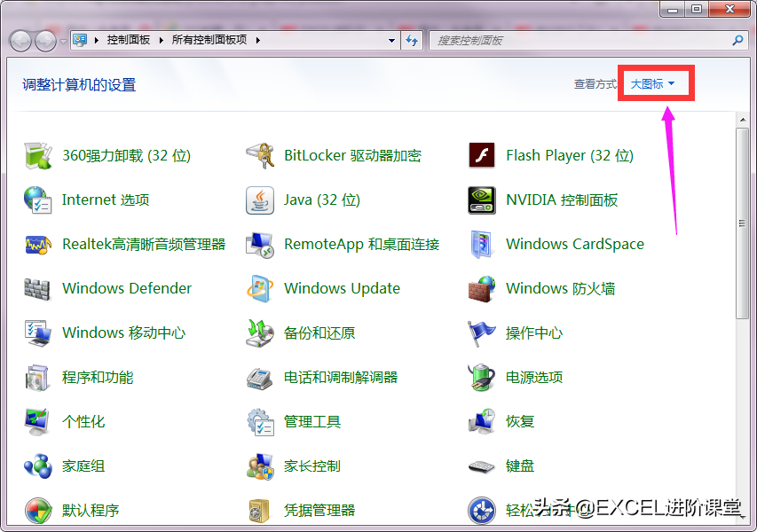Viewport: 757px width, 532px height.
Task: Click the control panel icon in address bar
Action: pos(80,40)
